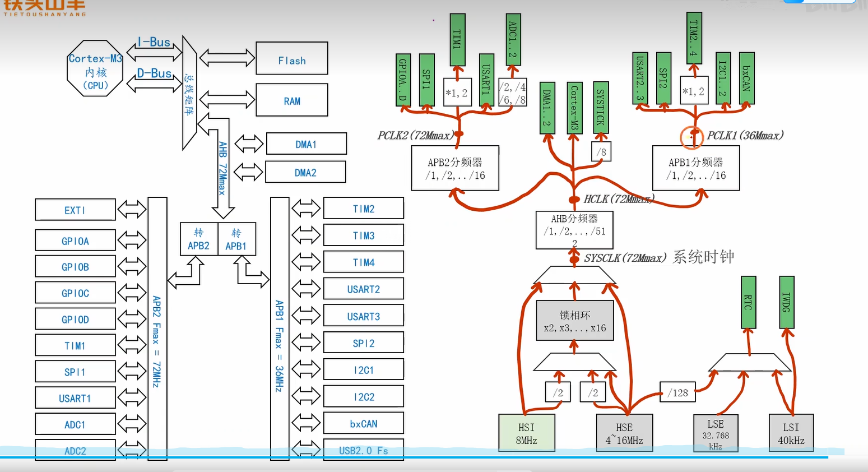Click the green IWDG block
Screen dimensions: 868x472
click(787, 302)
